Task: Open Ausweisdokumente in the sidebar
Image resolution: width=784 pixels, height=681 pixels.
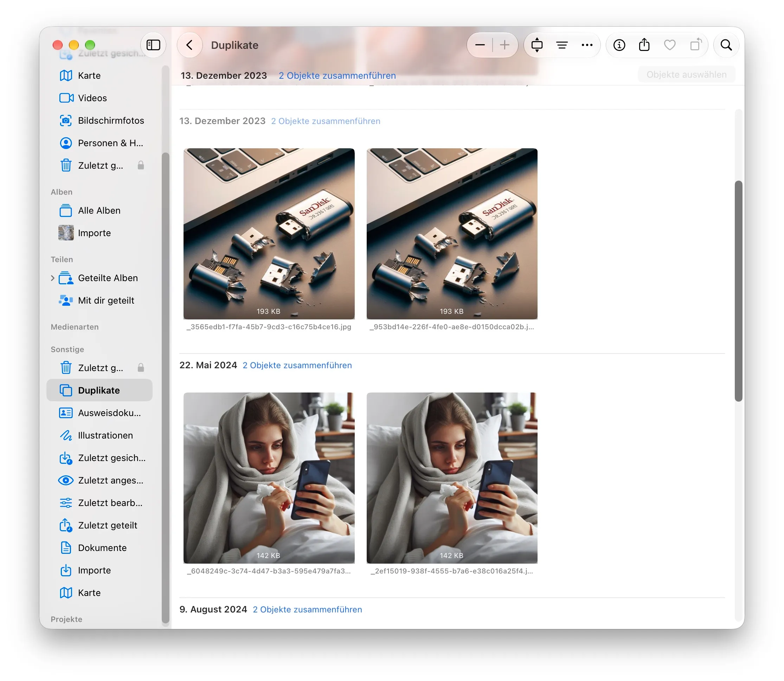Action: click(x=99, y=413)
